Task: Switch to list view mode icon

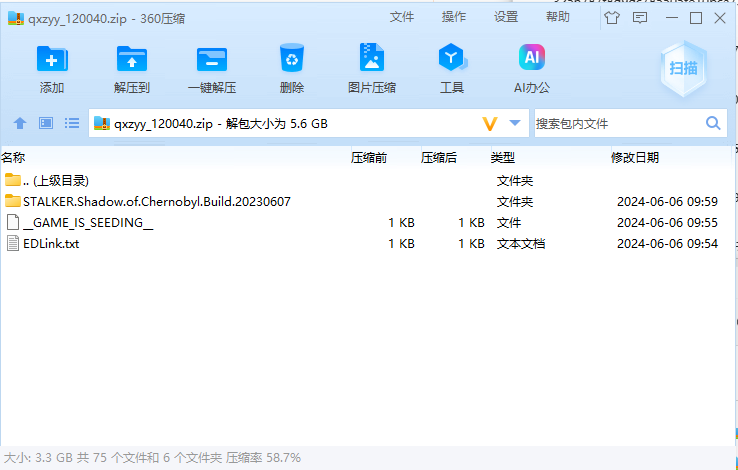Action: click(72, 123)
